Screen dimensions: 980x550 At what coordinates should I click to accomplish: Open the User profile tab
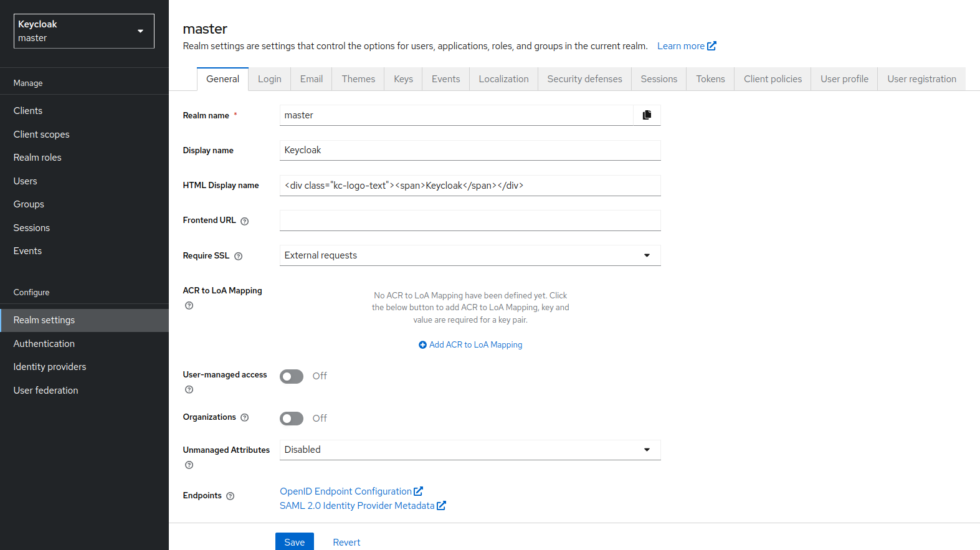point(845,79)
